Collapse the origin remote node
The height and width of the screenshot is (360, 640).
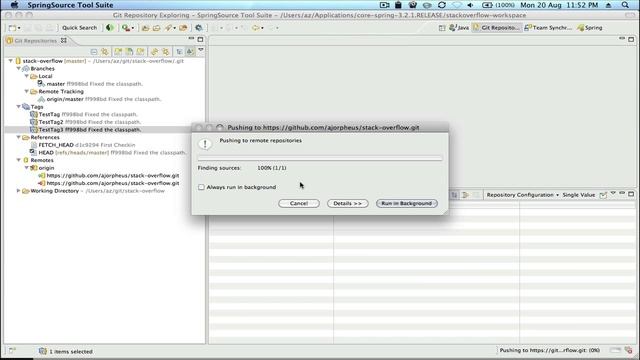pyautogui.click(x=27, y=168)
